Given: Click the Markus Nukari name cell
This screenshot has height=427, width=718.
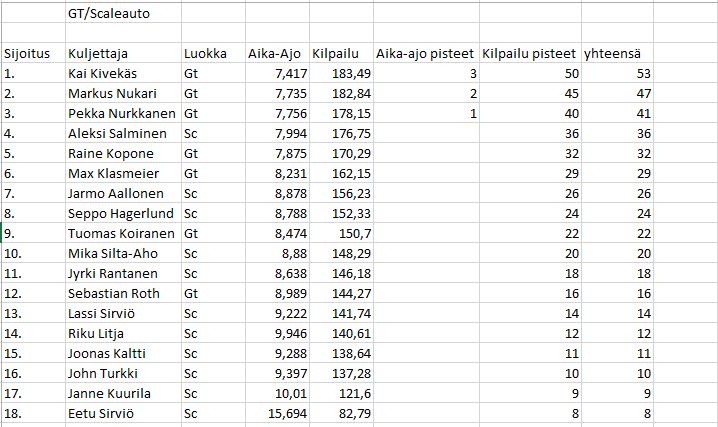Looking at the screenshot, I should click(108, 93).
